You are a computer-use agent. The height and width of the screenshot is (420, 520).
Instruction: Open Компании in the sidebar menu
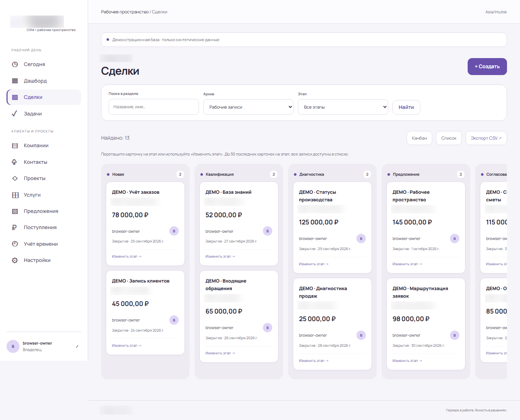tap(44, 146)
